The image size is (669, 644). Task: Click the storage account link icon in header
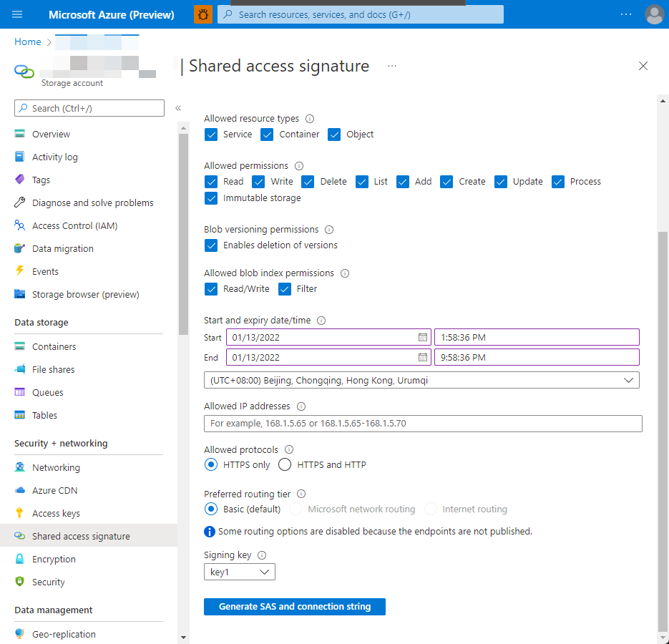click(24, 72)
